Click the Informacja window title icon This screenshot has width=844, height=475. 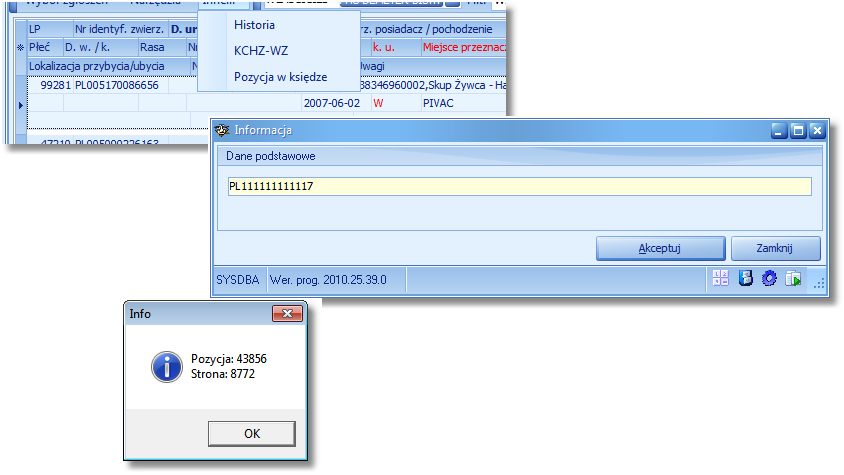222,130
